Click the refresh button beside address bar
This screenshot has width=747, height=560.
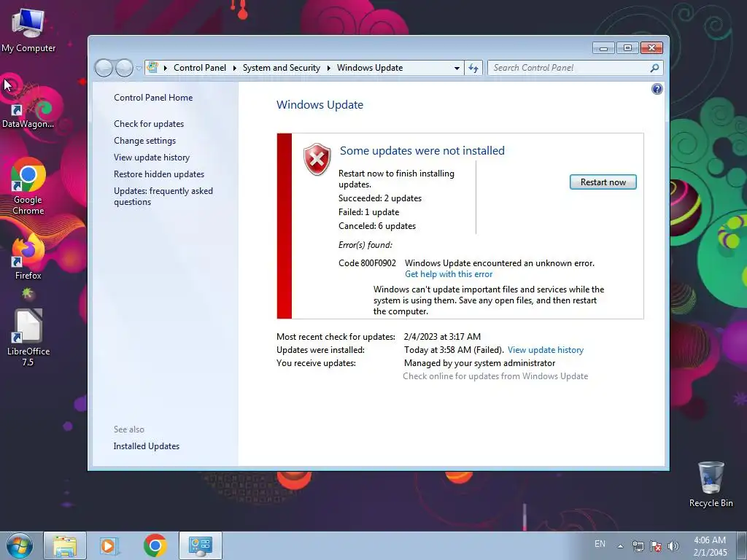[473, 68]
